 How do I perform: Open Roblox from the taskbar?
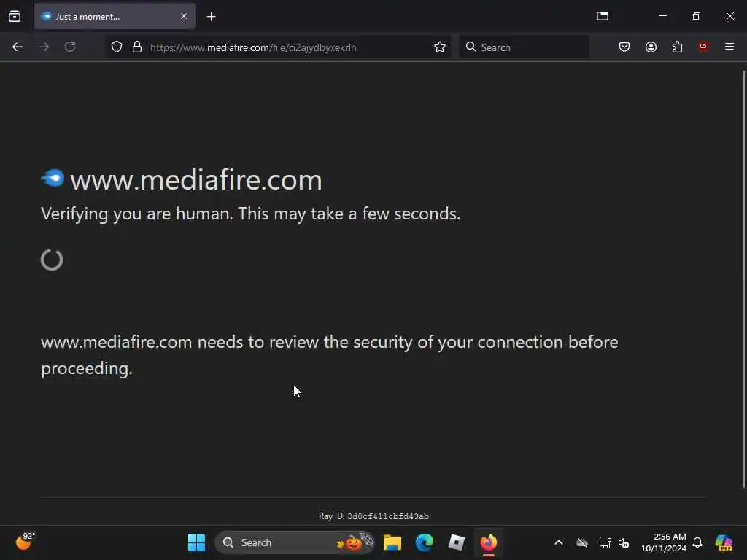tap(456, 542)
